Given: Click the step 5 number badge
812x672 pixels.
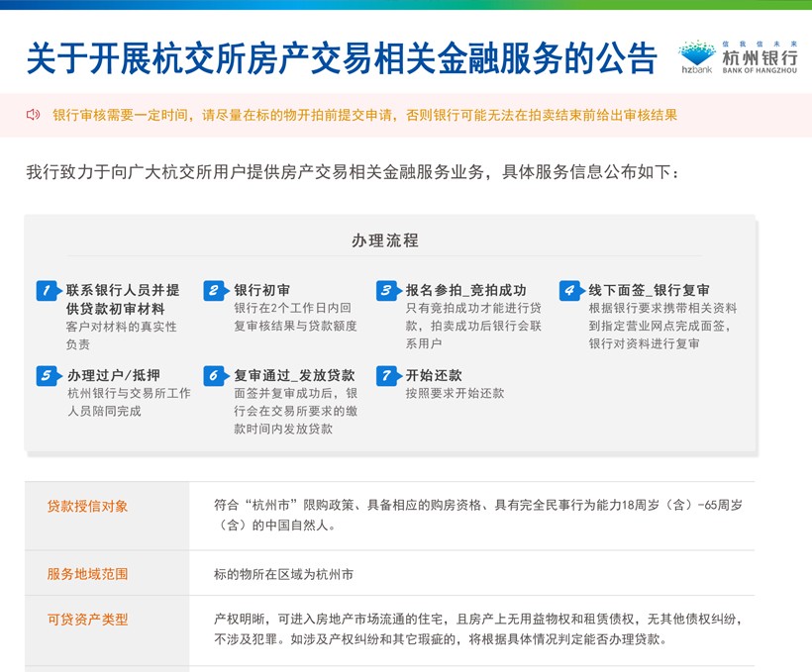Looking at the screenshot, I should (x=48, y=376).
